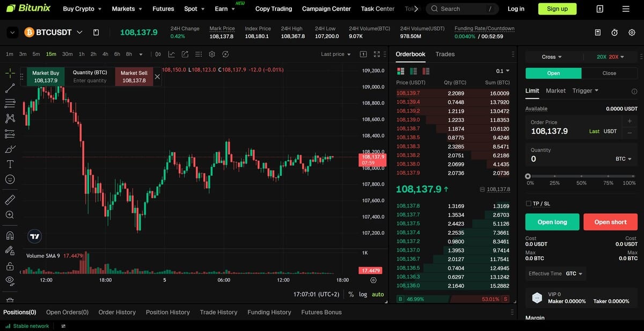Select the Market order tab
The height and width of the screenshot is (331, 644).
[x=555, y=91]
